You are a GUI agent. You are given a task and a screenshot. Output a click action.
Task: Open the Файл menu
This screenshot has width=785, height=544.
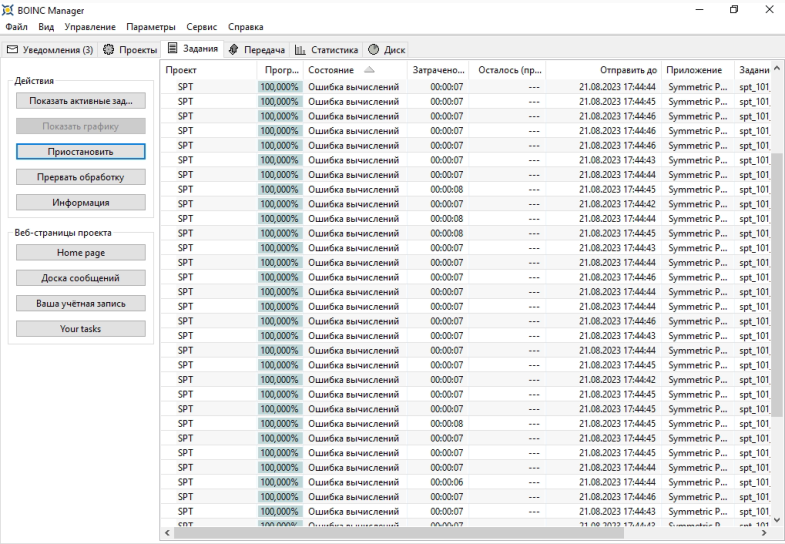(17, 27)
